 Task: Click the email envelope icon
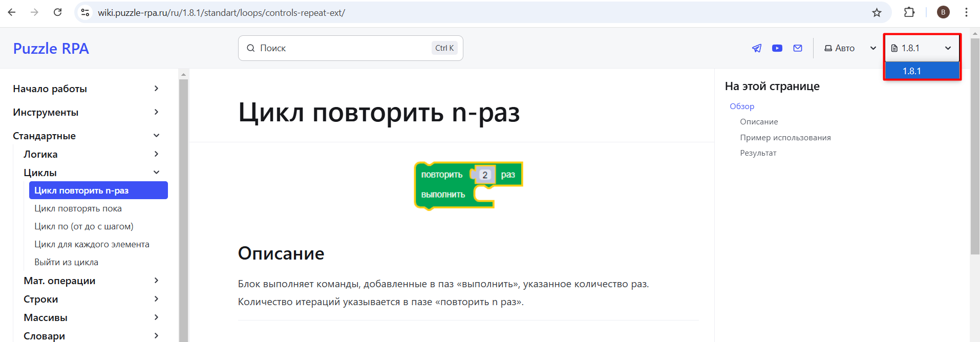pyautogui.click(x=798, y=48)
